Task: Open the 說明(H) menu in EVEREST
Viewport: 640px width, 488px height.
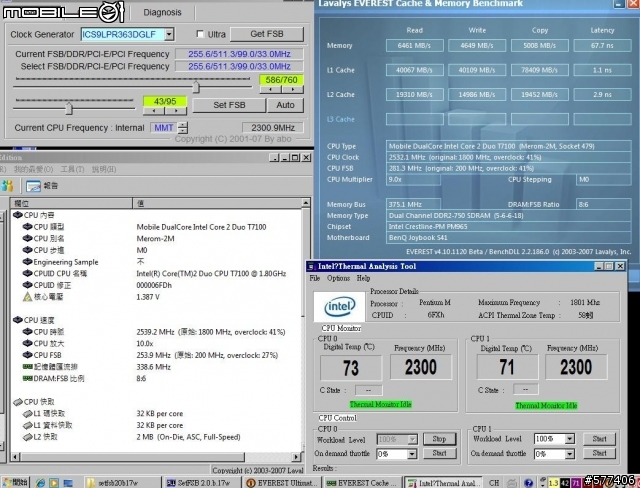Action: tap(104, 169)
